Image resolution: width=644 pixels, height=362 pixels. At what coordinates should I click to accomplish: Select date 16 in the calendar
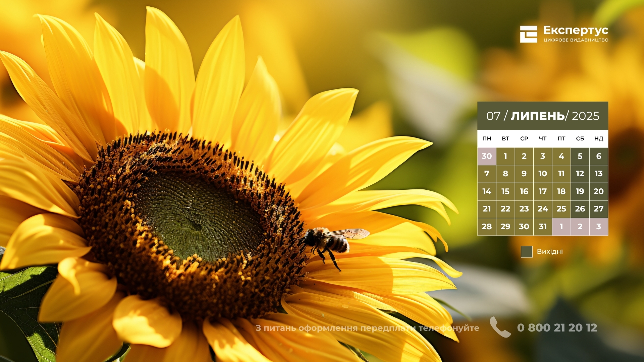click(524, 191)
